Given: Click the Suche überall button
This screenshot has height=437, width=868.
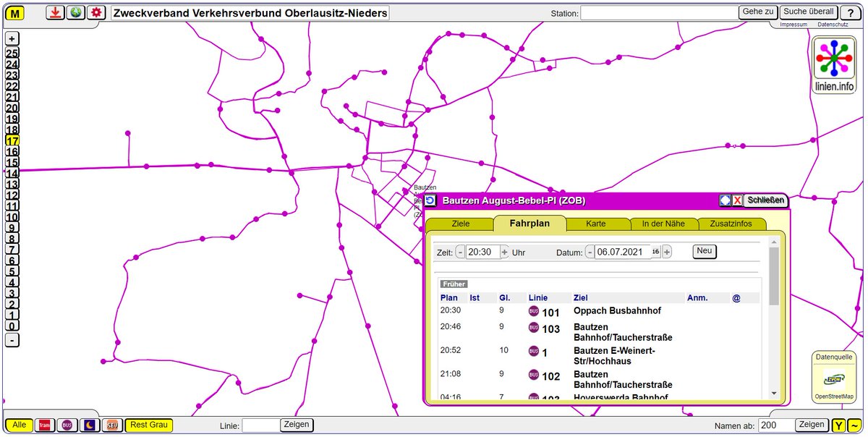Looking at the screenshot, I should 809,12.
